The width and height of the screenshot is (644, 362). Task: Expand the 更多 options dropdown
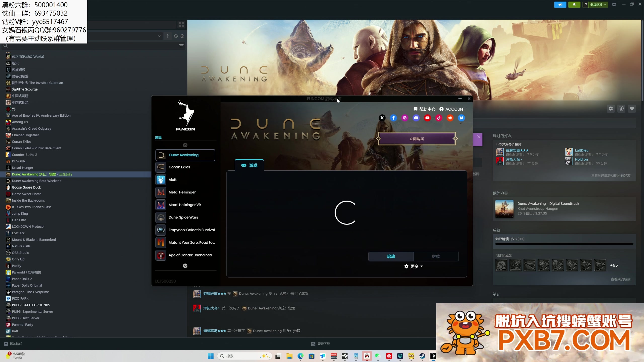coord(414,266)
